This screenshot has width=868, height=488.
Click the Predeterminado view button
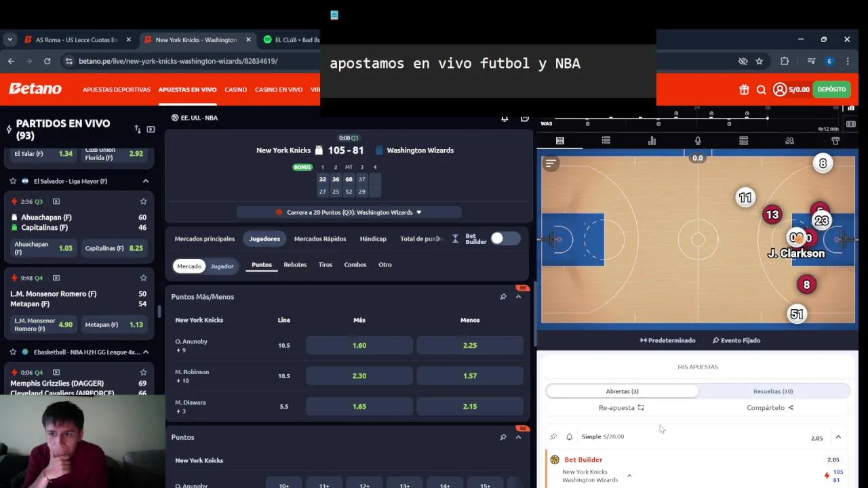click(667, 340)
